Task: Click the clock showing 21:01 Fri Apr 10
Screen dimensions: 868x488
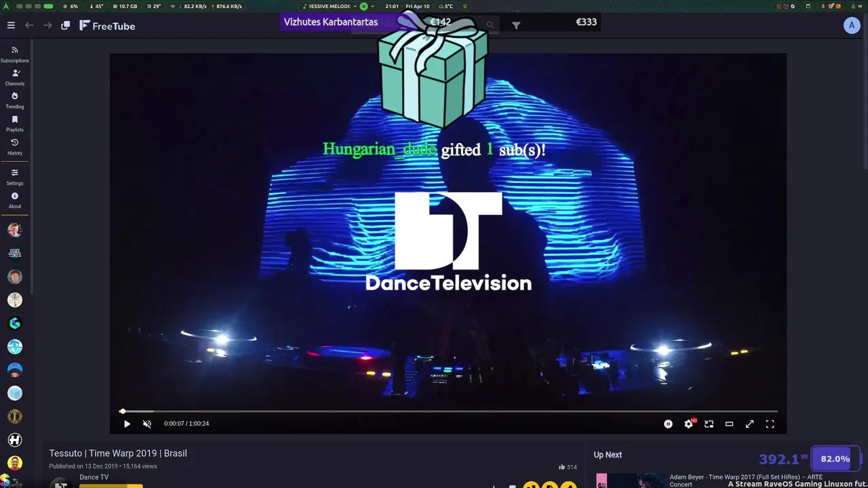Action: [x=407, y=6]
